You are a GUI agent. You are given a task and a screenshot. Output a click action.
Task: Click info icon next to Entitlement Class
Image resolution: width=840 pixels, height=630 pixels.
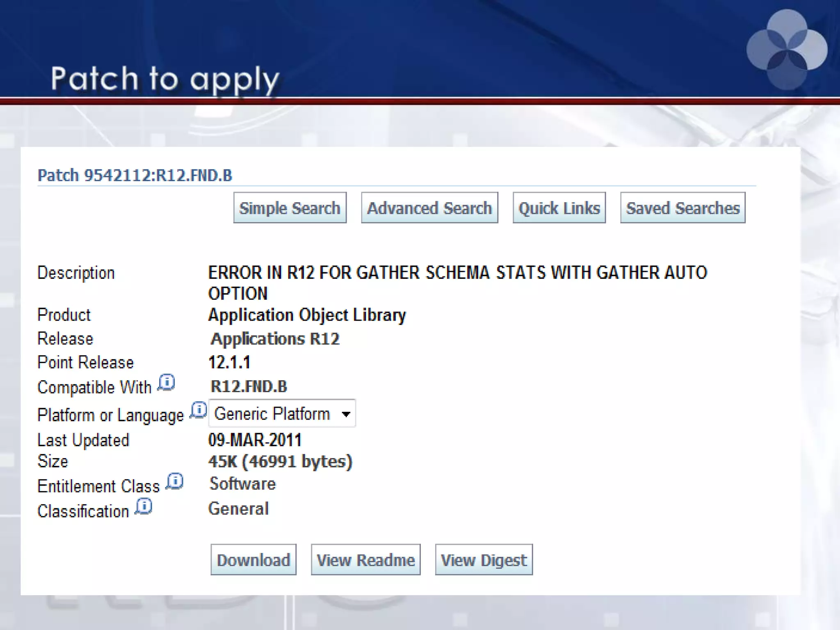pyautogui.click(x=175, y=481)
